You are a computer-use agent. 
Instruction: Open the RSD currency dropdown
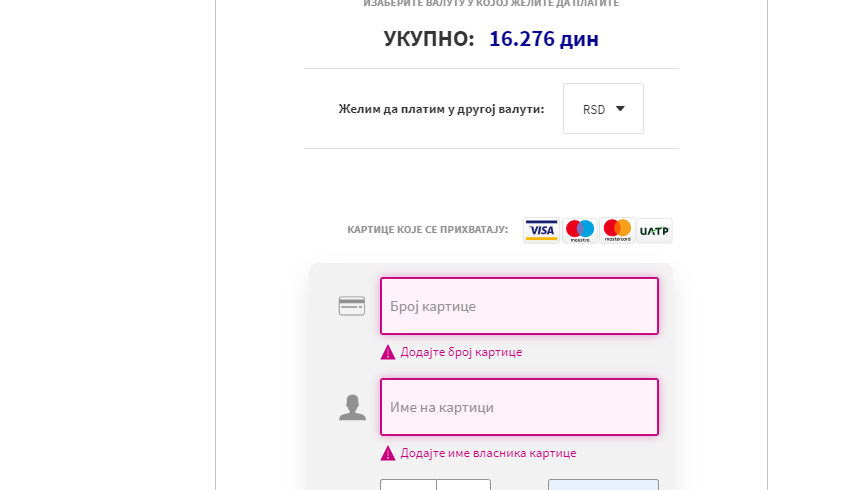pos(603,108)
